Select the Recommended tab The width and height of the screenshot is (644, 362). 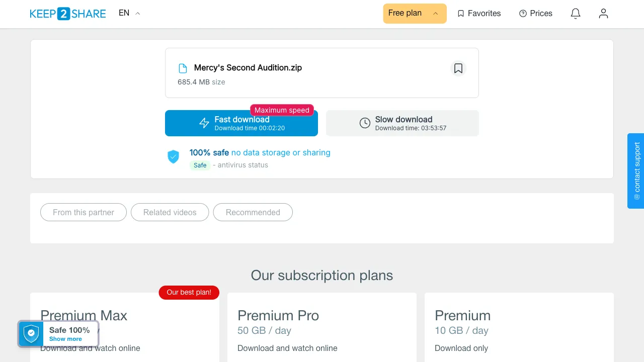point(253,212)
